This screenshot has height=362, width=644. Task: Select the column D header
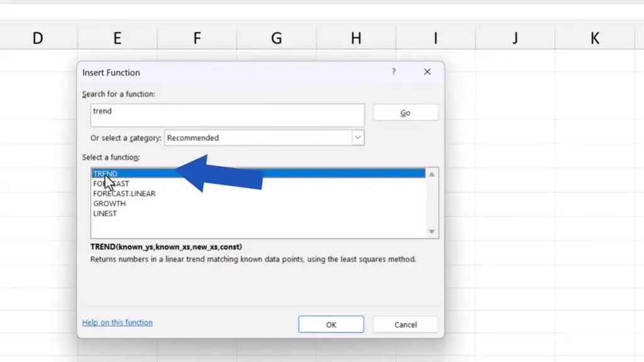[x=38, y=38]
